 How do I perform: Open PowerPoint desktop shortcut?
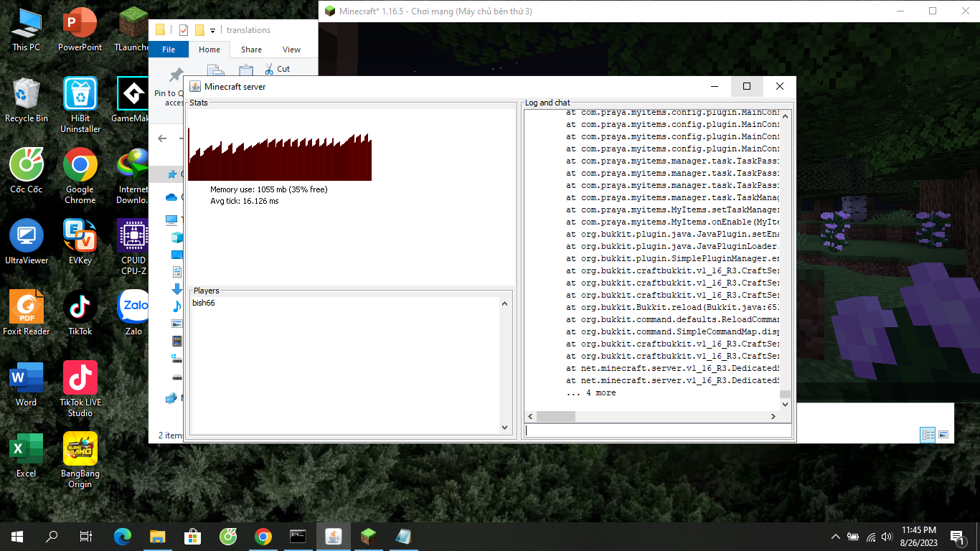point(80,29)
